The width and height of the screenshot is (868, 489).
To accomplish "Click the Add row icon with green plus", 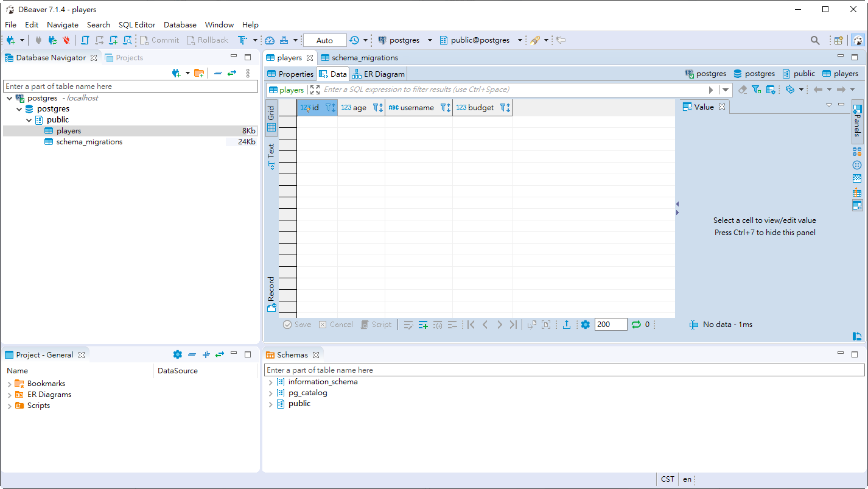I will tap(423, 325).
